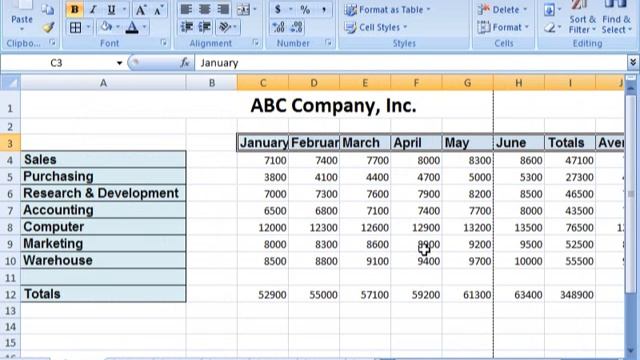Screen dimensions: 640x360
Task: Select row 12 header
Action: (10, 294)
